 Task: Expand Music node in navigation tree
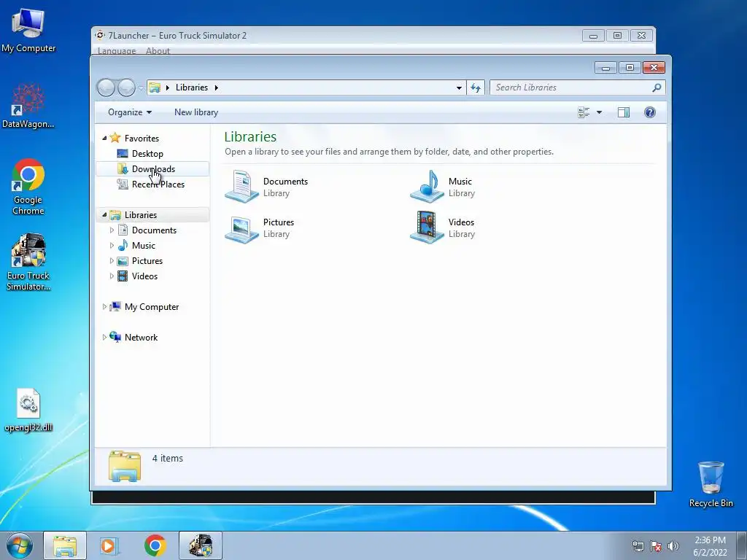tap(112, 245)
